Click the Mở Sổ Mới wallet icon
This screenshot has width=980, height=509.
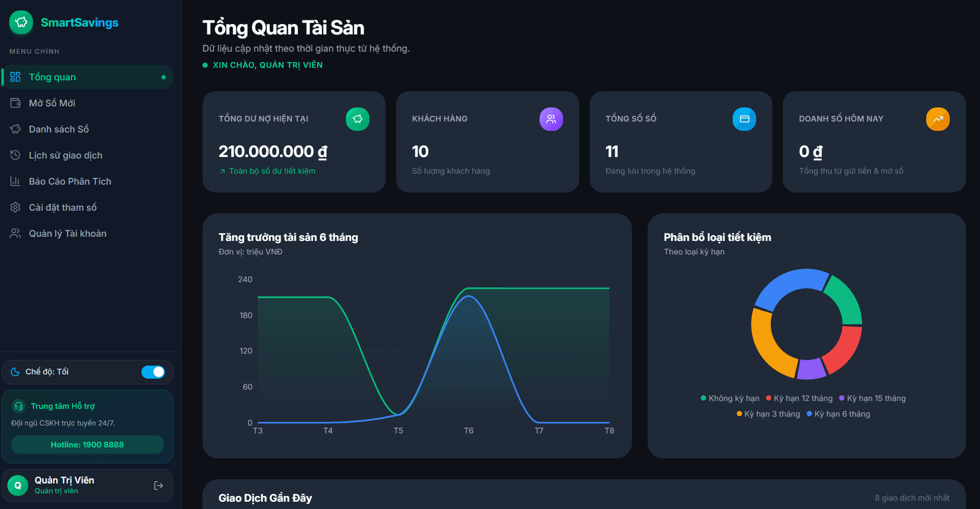[x=15, y=103]
